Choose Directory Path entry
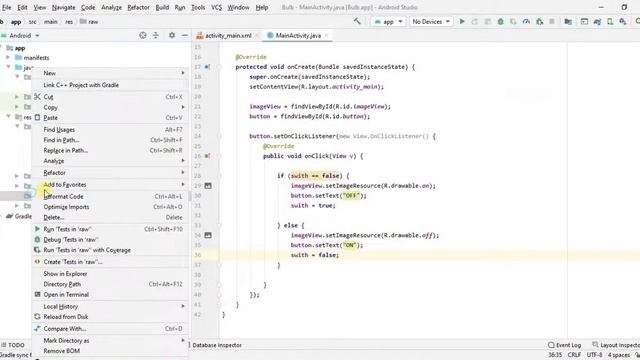Image resolution: width=640 pixels, height=360 pixels. (x=110, y=284)
